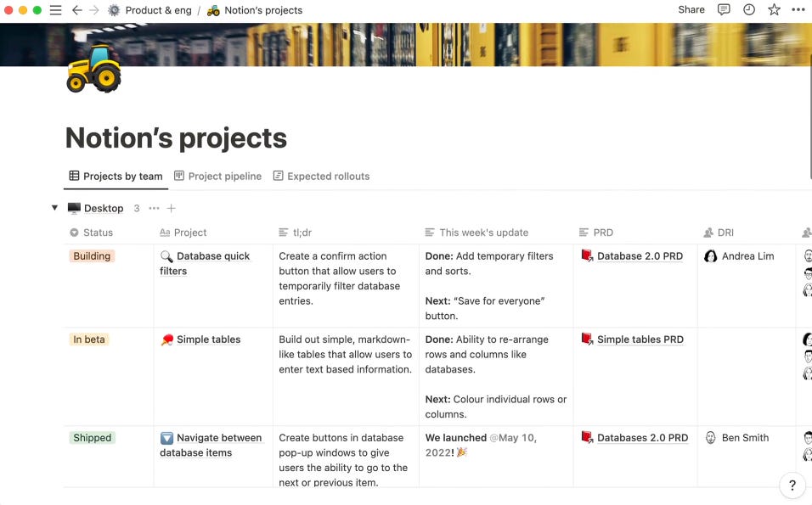Click Ben Smith in DRI column

745,437
